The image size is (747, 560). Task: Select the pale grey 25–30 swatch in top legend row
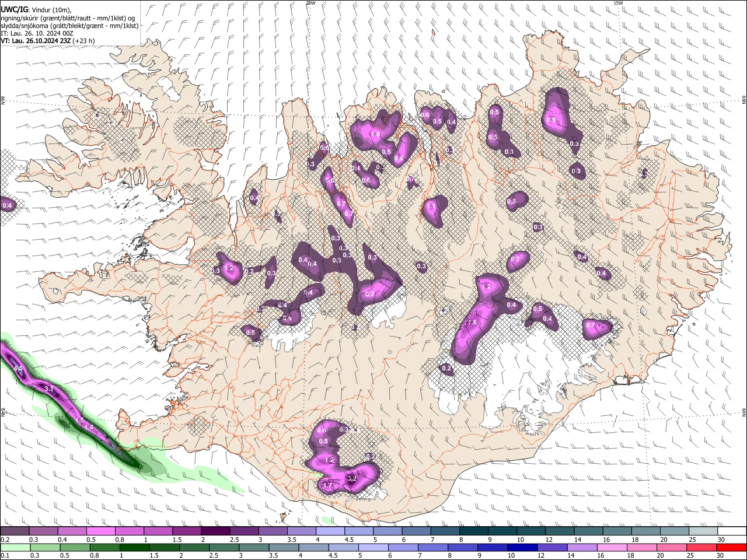[x=702, y=531]
